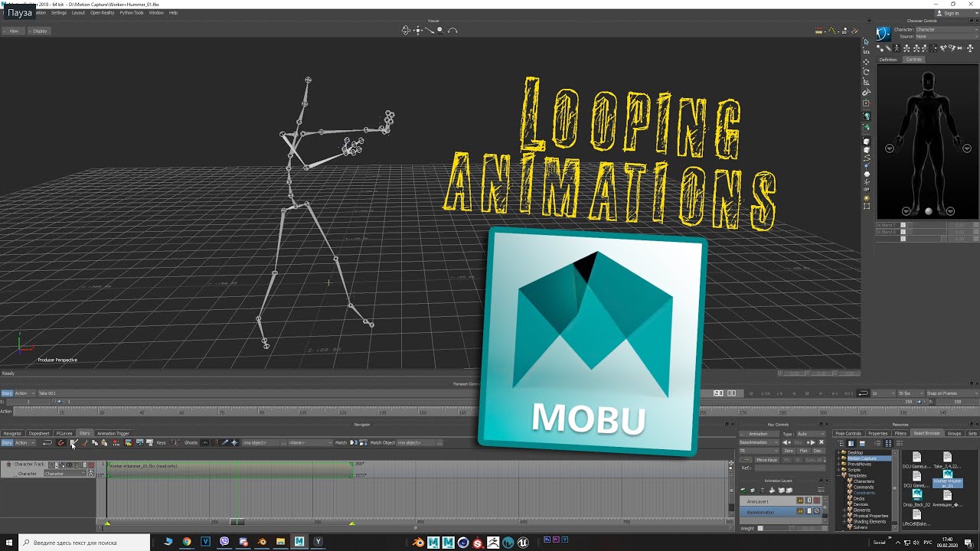Click the Zero button in Key Controls
Image resolution: width=980 pixels, height=551 pixels.
pos(789,451)
